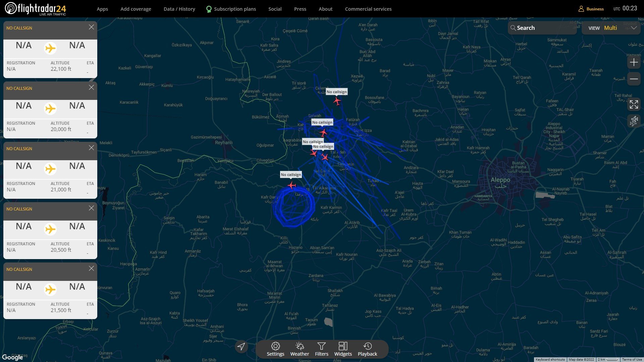Click plane icon on 22,100 ft card
The width and height of the screenshot is (644, 362).
[x=50, y=48]
